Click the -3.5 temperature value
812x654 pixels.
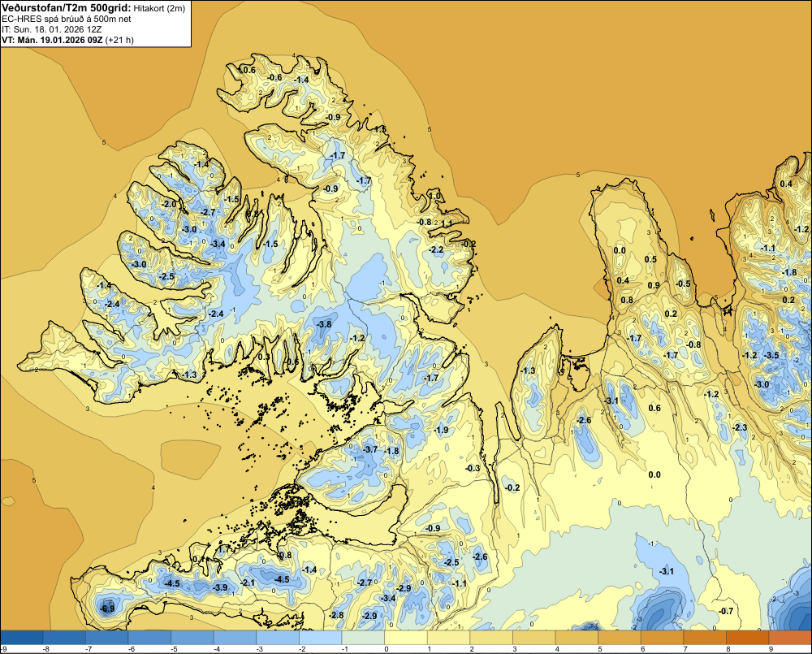click(771, 355)
